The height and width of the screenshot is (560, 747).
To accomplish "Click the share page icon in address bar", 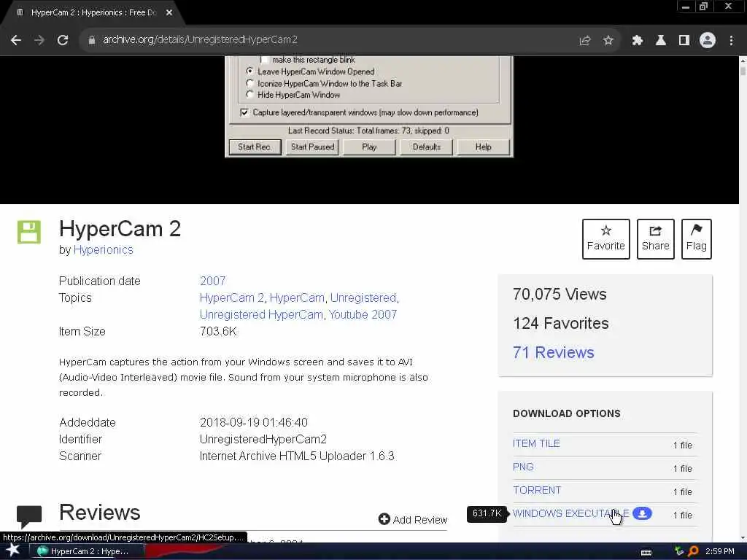I will [584, 41].
